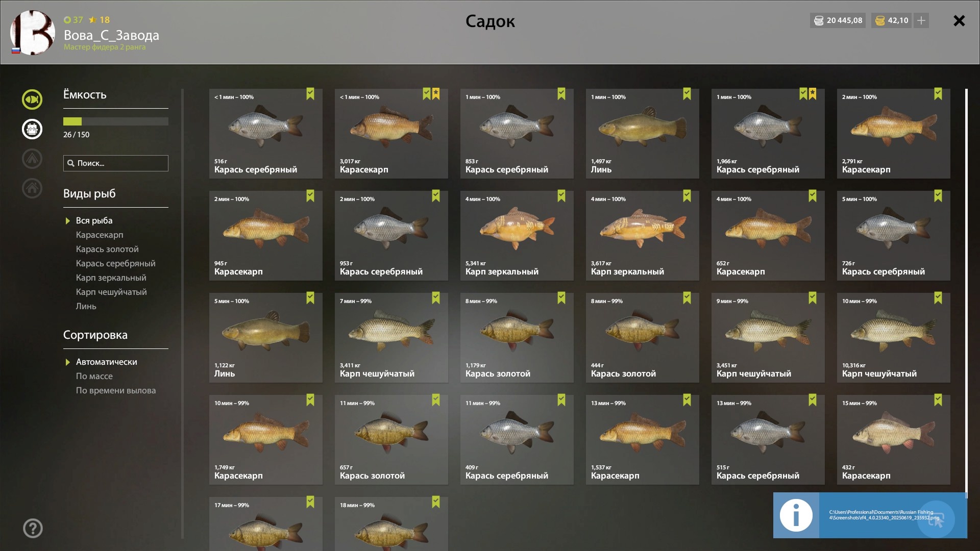This screenshot has width=980, height=551.
Task: Filter fish list by Карась золотой
Action: click(x=107, y=249)
